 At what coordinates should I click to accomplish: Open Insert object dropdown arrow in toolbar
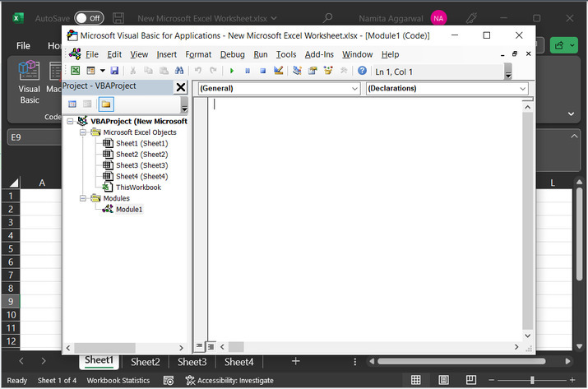pyautogui.click(x=102, y=71)
